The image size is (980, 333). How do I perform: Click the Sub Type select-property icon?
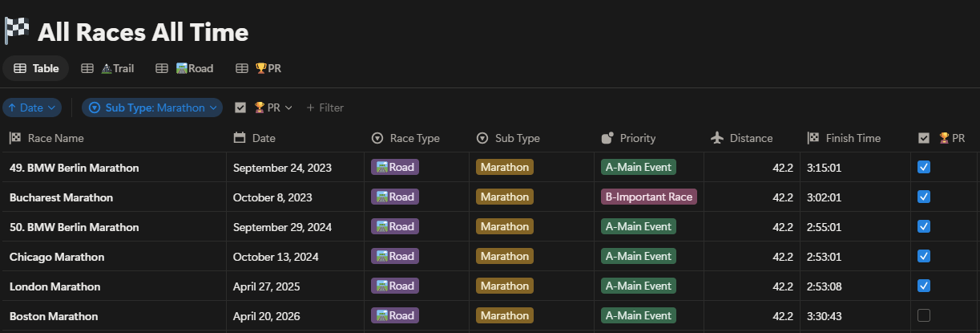pos(482,138)
